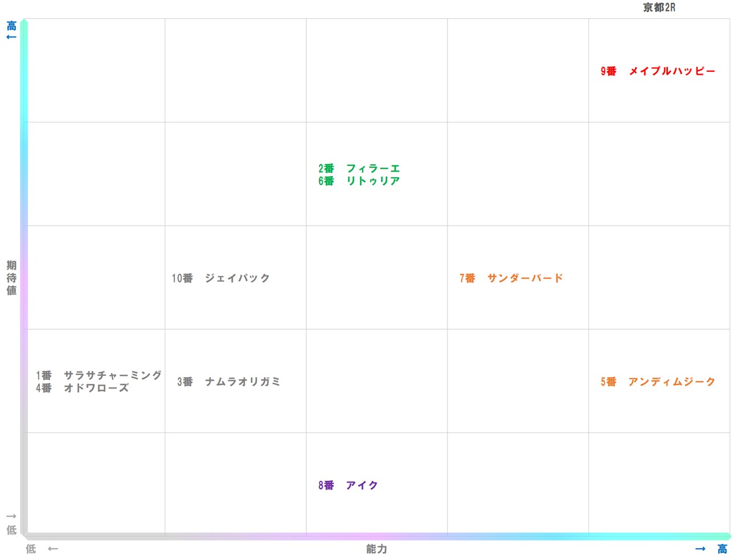Click the blue arrow beside 高 on the 期待値 axis
This screenshot has width=736, height=560.
tap(11, 38)
